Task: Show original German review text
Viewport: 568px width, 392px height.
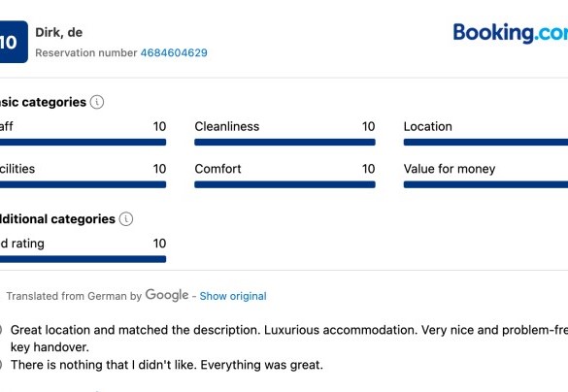Action: tap(233, 296)
